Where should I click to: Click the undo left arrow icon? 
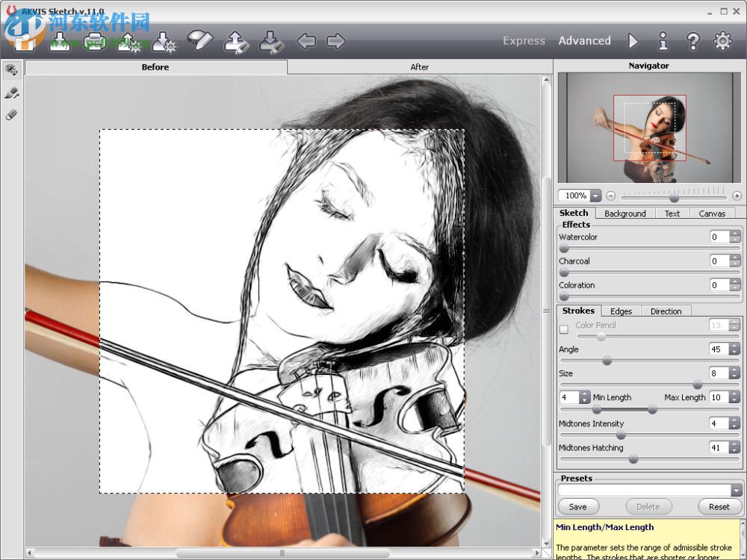pos(306,41)
